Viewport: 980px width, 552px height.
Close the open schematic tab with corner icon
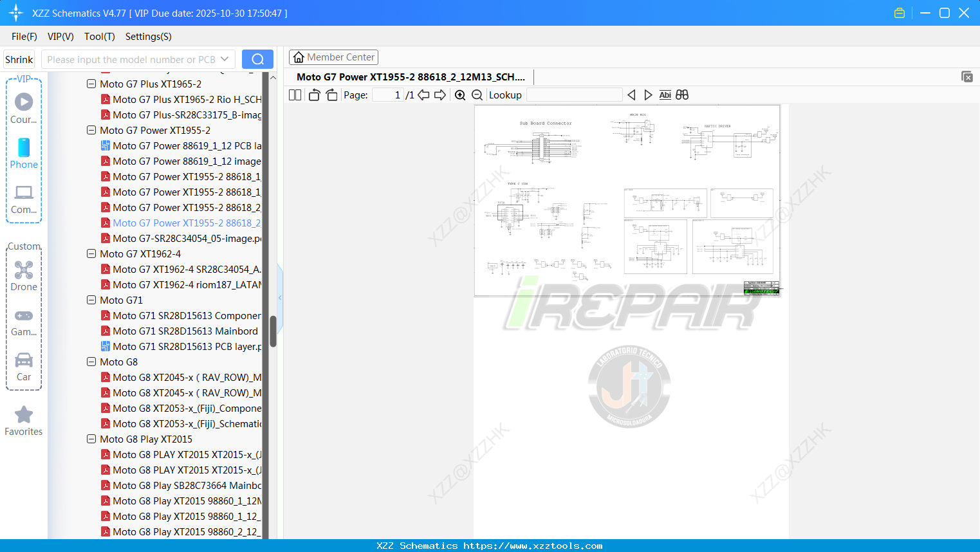click(966, 77)
